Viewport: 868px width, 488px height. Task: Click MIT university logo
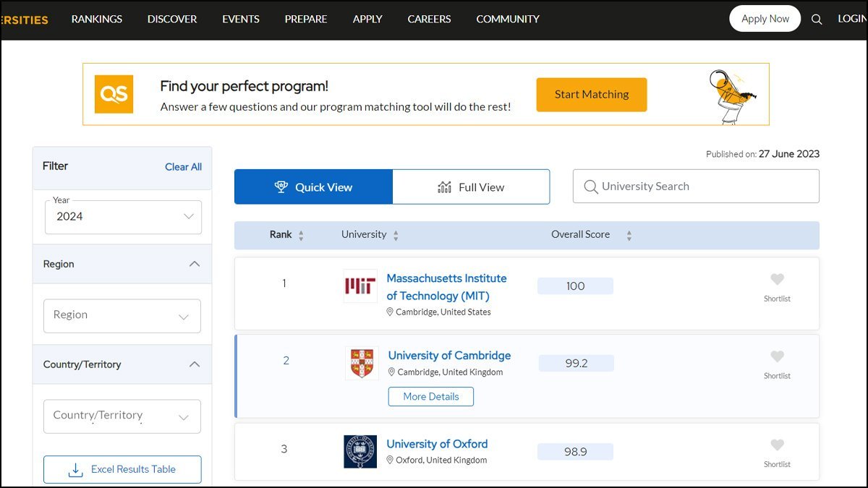click(x=360, y=286)
